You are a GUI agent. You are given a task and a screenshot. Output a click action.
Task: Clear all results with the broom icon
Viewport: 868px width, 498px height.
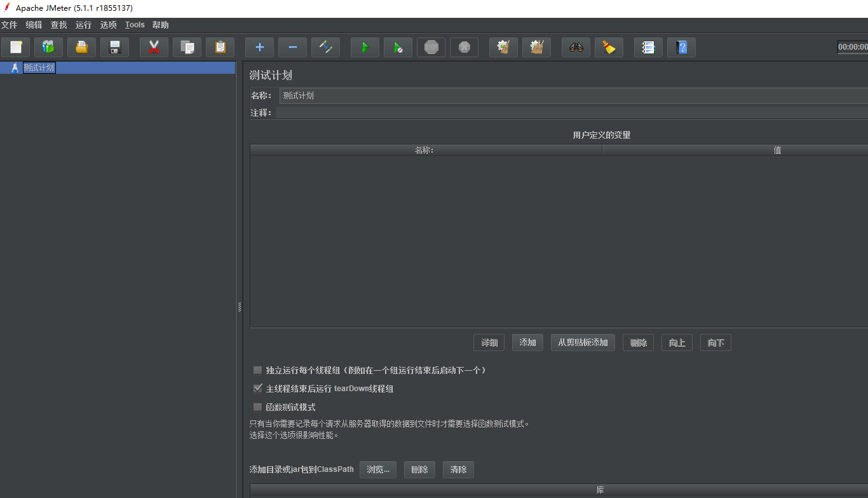609,47
